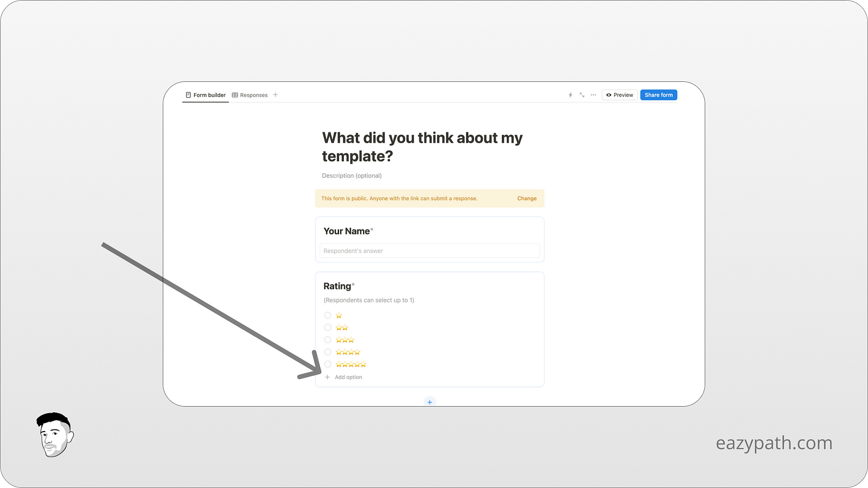Select the five-star rating radio button
This screenshot has width=868, height=488.
click(x=328, y=364)
